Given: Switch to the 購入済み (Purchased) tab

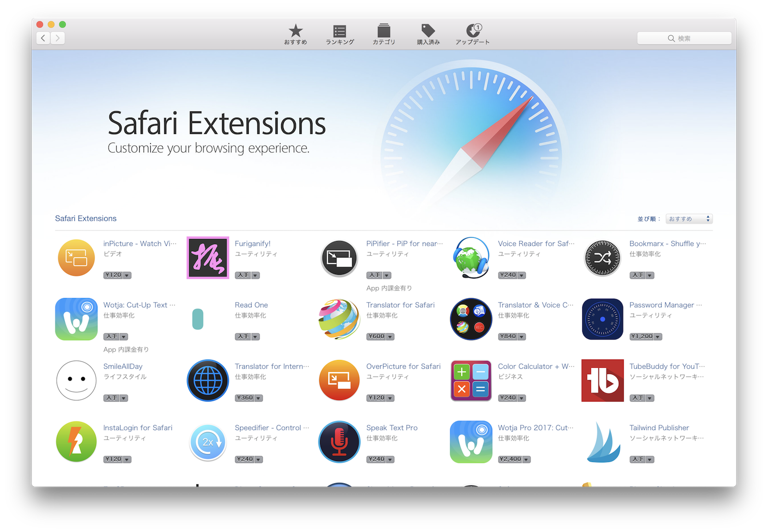Looking at the screenshot, I should coord(428,35).
